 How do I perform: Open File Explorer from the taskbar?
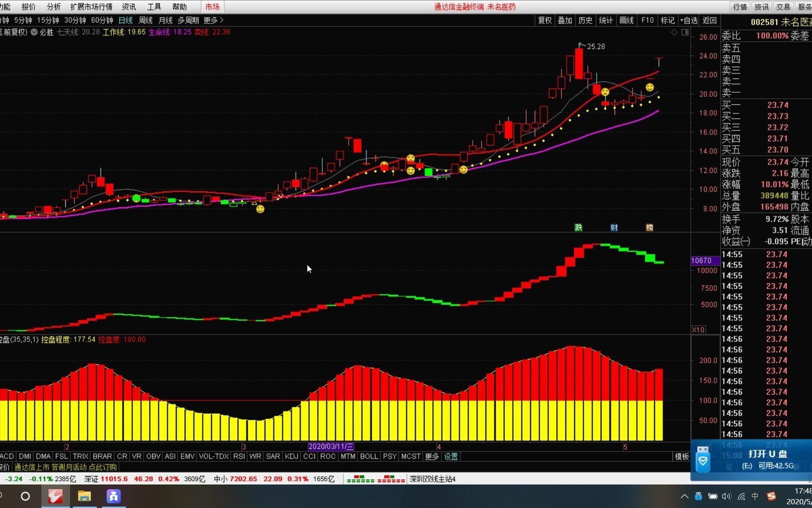tap(85, 496)
